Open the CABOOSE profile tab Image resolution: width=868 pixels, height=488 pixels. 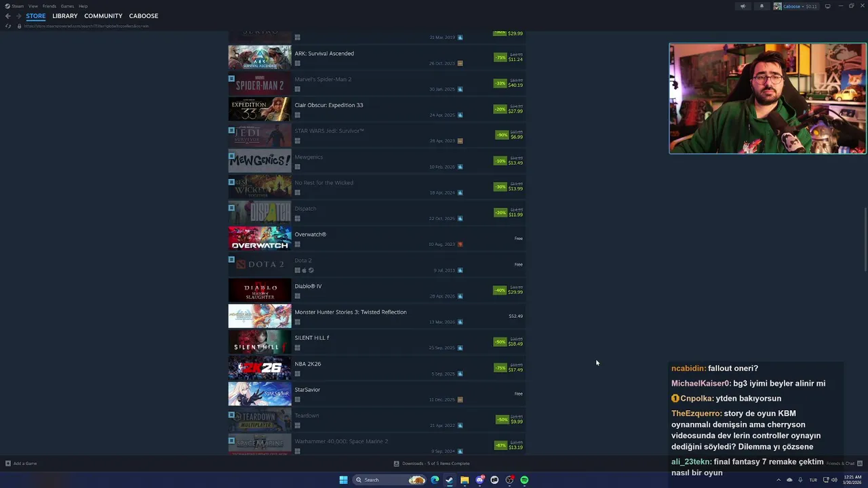coord(144,16)
